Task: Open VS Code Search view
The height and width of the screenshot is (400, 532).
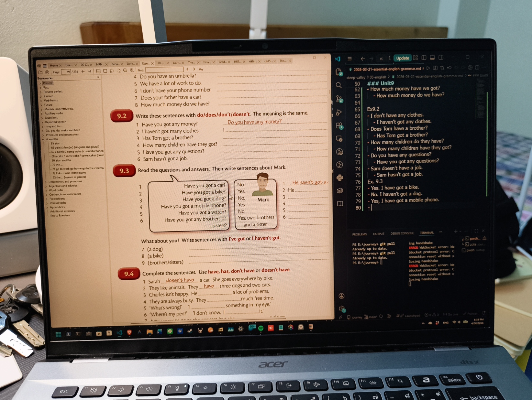Action: click(x=339, y=85)
